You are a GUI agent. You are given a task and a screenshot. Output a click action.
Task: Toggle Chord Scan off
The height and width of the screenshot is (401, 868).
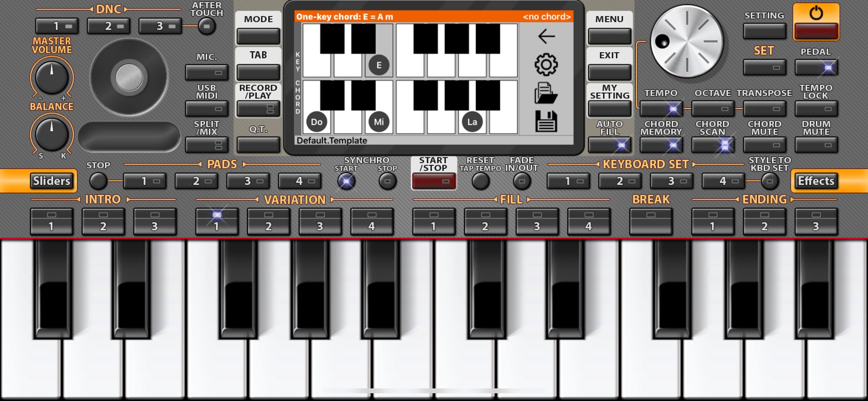pyautogui.click(x=713, y=145)
